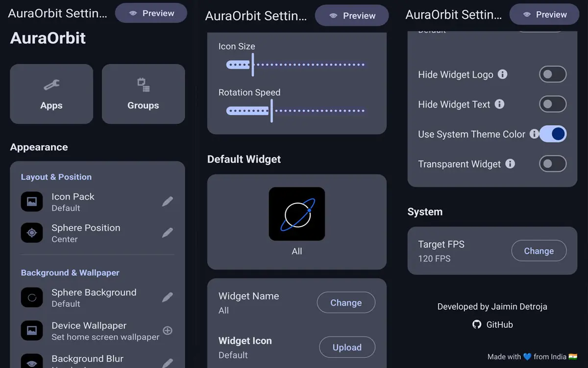
Task: Toggle the Hide Widget Logo switch
Action: pyautogui.click(x=553, y=75)
